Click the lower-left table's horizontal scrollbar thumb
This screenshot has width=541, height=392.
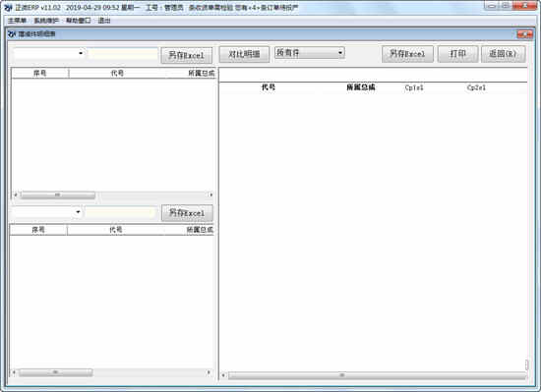55,372
